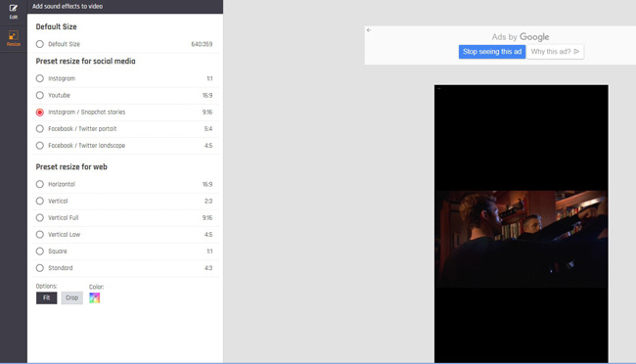
Task: Click Stop seeing this ad button
Action: point(492,52)
